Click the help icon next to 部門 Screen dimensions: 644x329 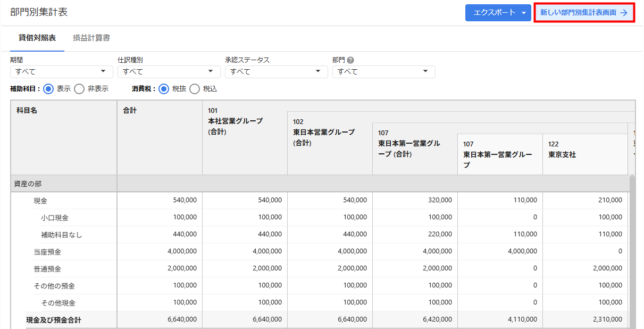(350, 60)
